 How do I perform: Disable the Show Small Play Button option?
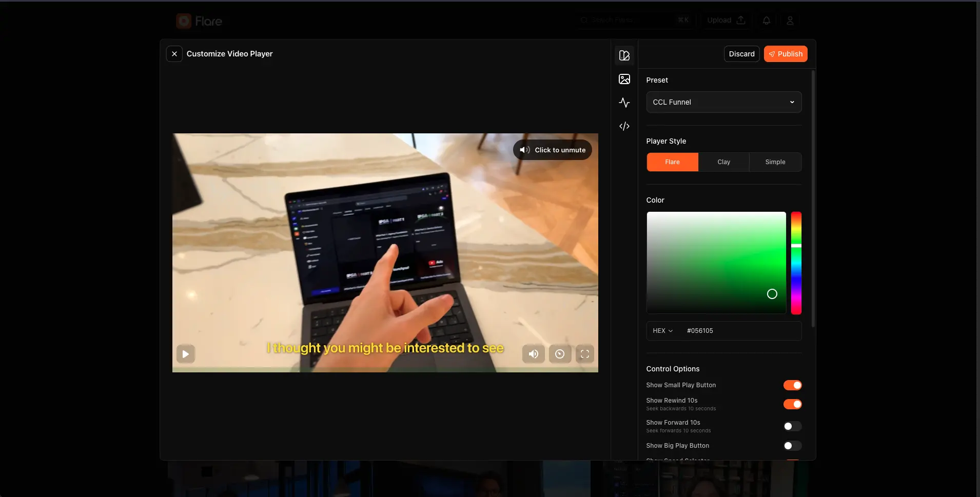792,385
